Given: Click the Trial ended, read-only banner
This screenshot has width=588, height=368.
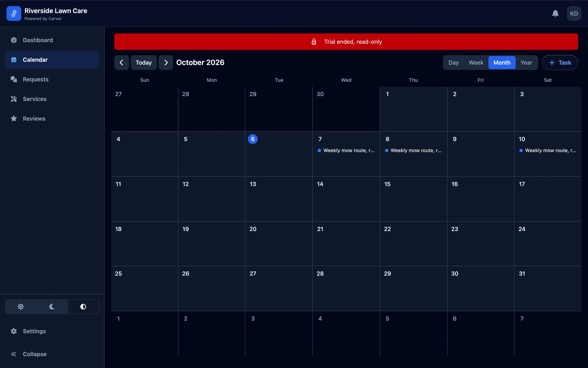Looking at the screenshot, I should tap(346, 42).
